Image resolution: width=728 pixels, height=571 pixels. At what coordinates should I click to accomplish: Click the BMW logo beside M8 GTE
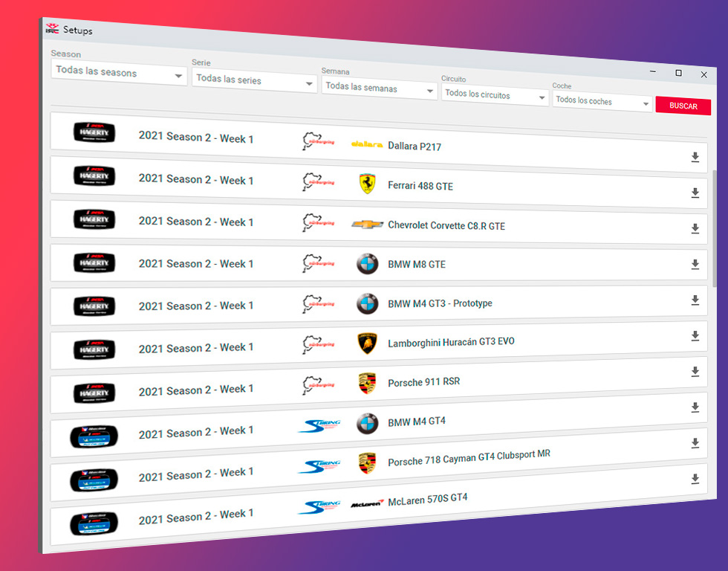[x=367, y=264]
